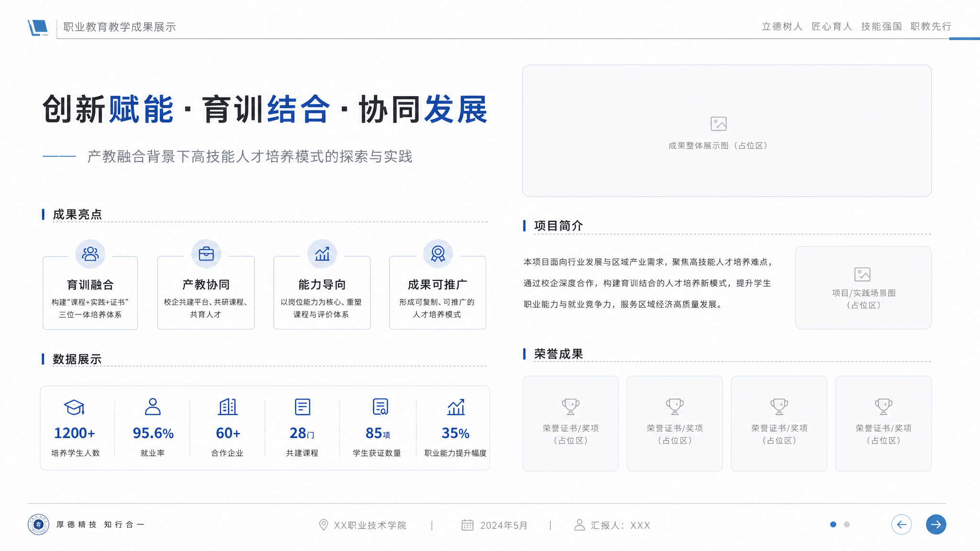Screen dimensions: 980x551
Task: Click the round school emblem in footer
Action: (38, 524)
